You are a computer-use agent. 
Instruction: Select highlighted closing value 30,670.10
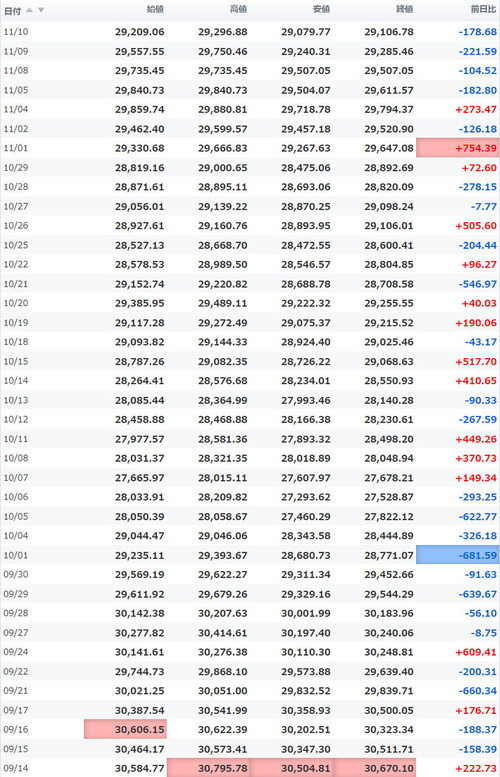375,768
